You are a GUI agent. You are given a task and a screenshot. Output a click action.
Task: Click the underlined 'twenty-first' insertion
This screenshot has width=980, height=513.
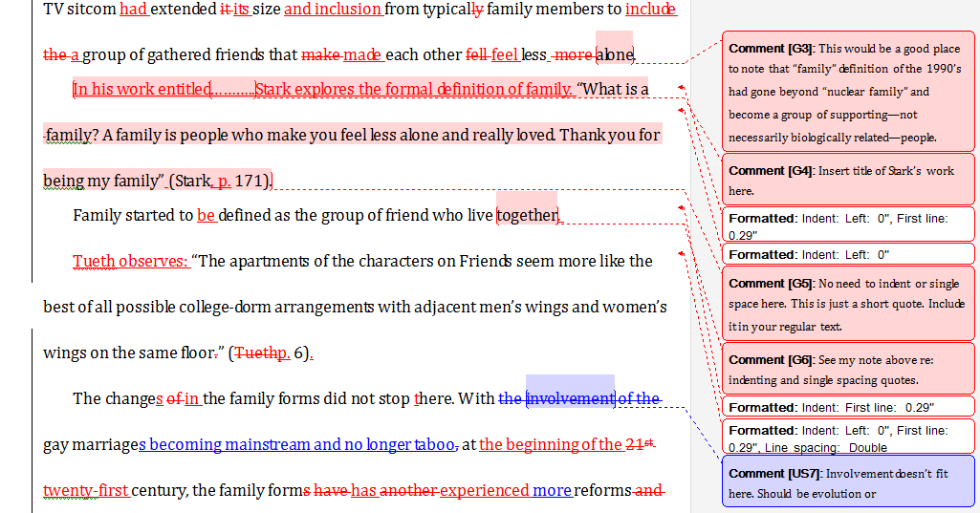coord(86,490)
